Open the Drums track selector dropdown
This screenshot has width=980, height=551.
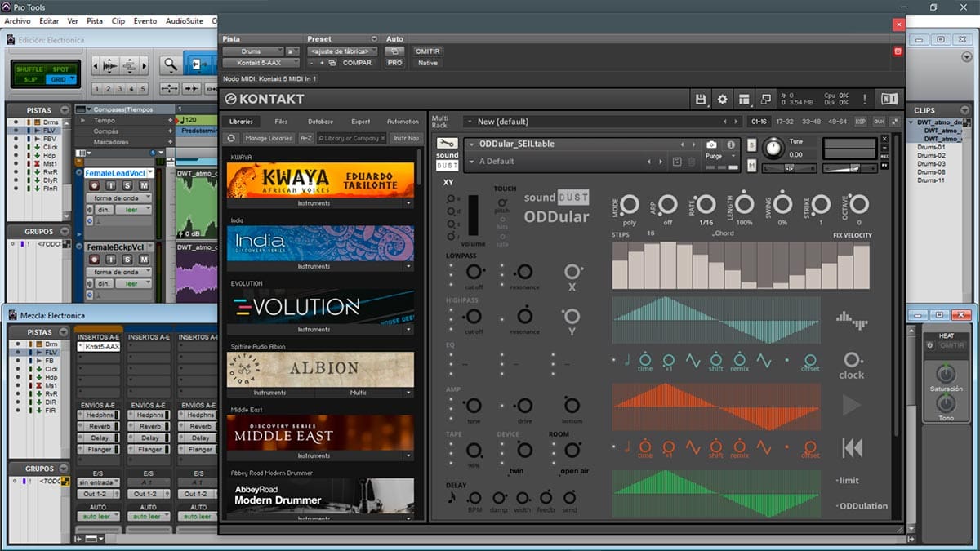(x=252, y=51)
